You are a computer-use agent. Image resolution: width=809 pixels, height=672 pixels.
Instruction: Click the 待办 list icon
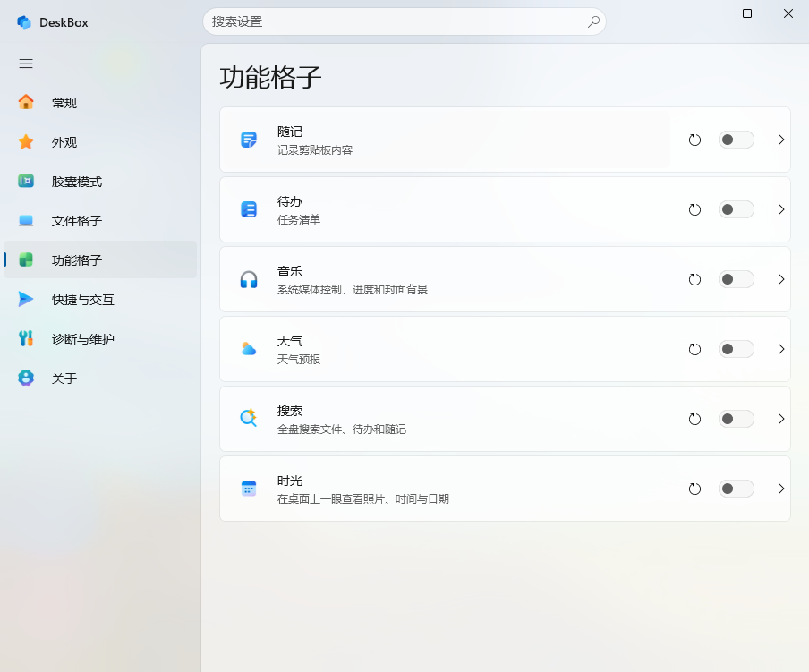[249, 209]
